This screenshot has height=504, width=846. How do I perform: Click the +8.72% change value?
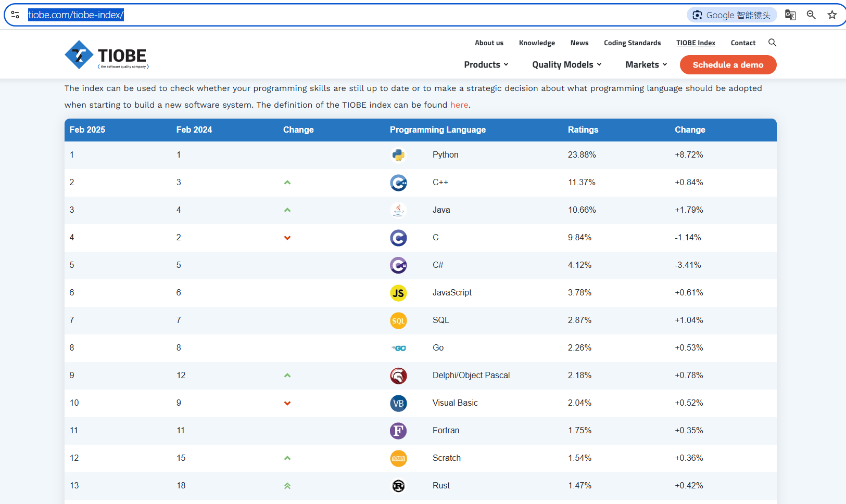click(x=689, y=155)
